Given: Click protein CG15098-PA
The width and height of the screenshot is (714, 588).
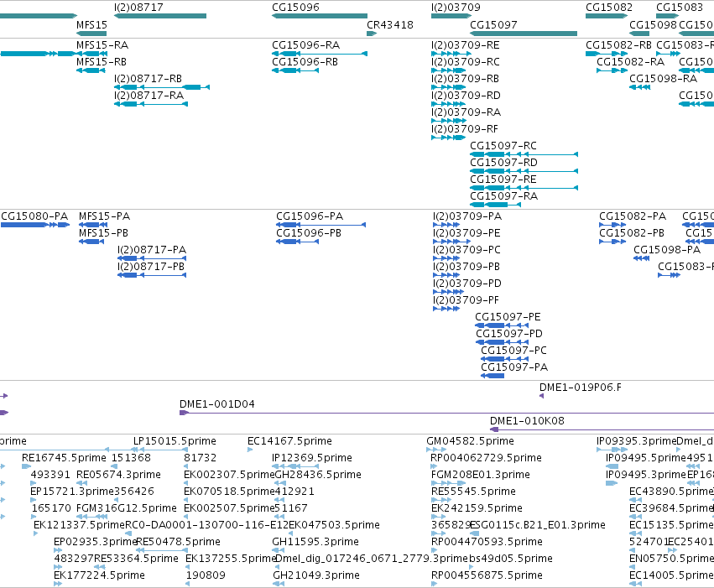Looking at the screenshot, I should (642, 258).
